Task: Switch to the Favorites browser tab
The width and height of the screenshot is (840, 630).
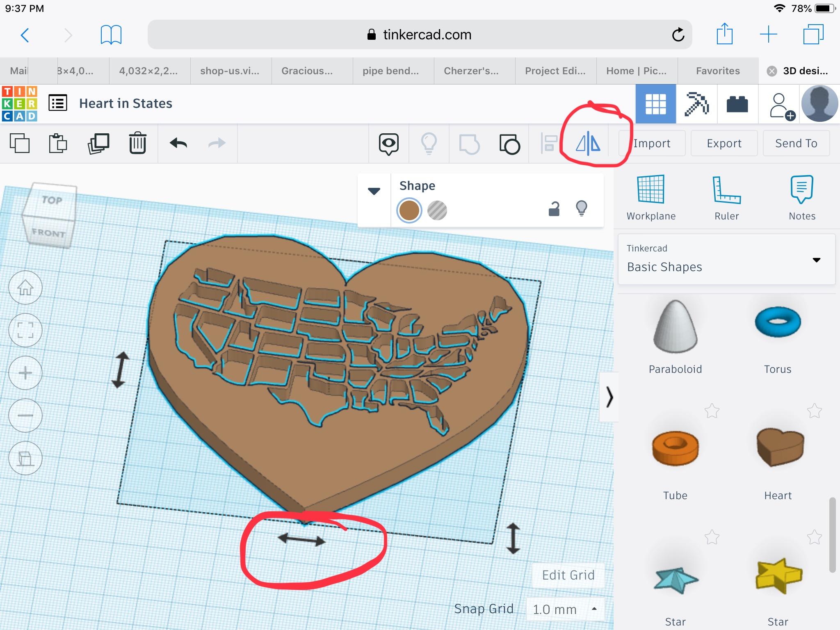Action: (x=717, y=71)
